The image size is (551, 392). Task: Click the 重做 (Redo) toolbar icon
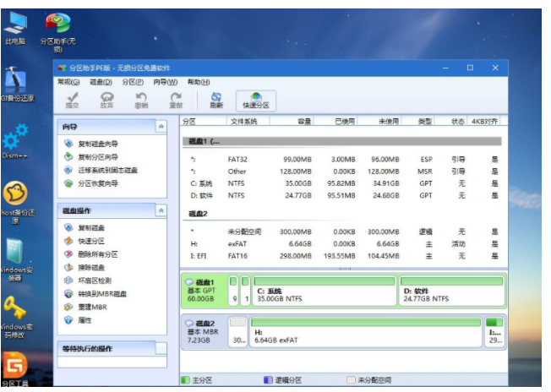pyautogui.click(x=176, y=100)
